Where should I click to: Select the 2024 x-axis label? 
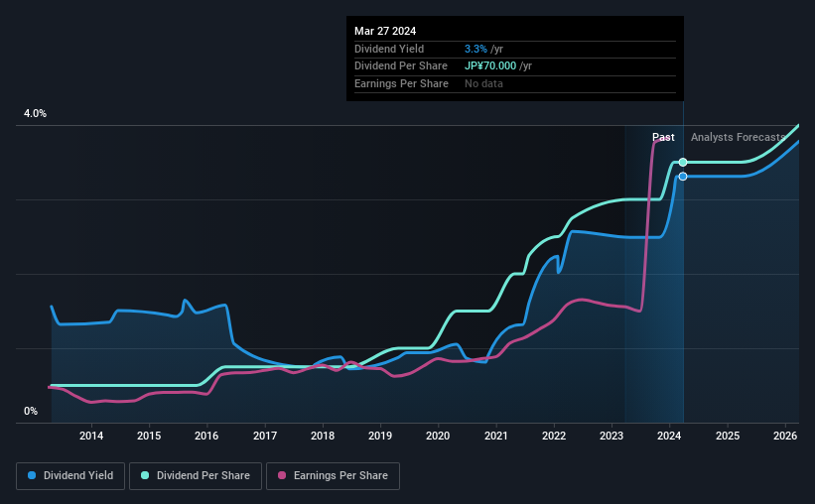669,436
